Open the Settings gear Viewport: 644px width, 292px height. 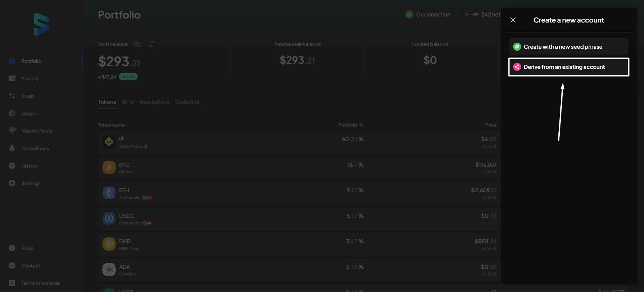[12, 183]
